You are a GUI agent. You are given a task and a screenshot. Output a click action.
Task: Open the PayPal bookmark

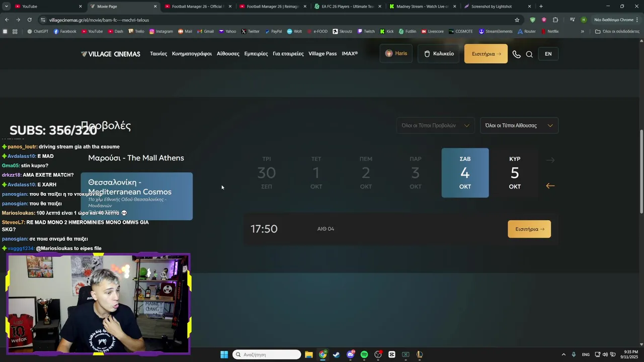[273, 31]
